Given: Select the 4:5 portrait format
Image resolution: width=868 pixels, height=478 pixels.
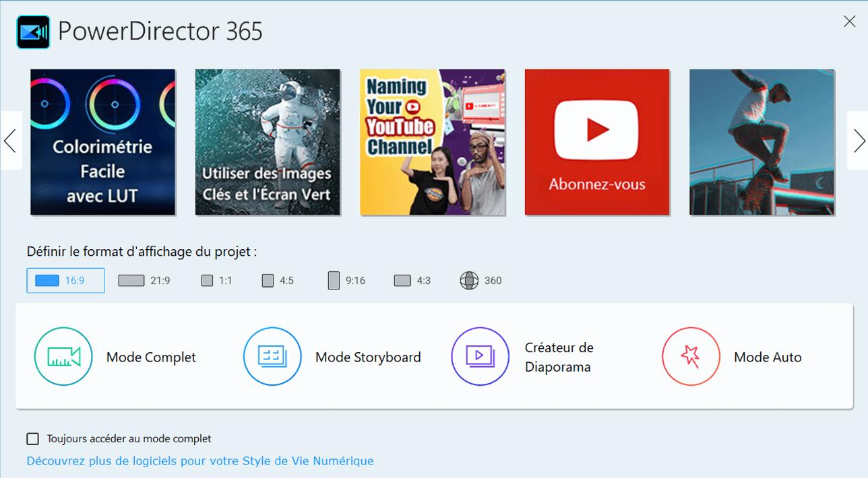Looking at the screenshot, I should 278,281.
